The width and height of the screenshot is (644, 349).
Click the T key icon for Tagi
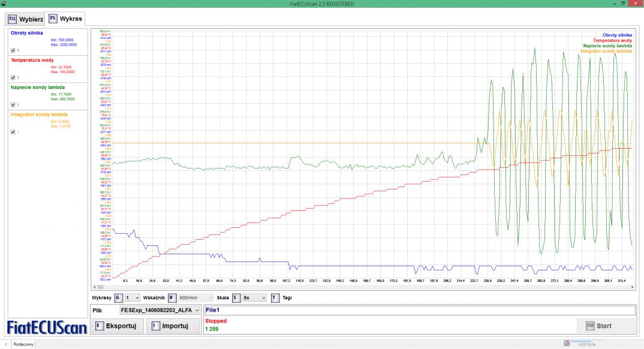275,297
